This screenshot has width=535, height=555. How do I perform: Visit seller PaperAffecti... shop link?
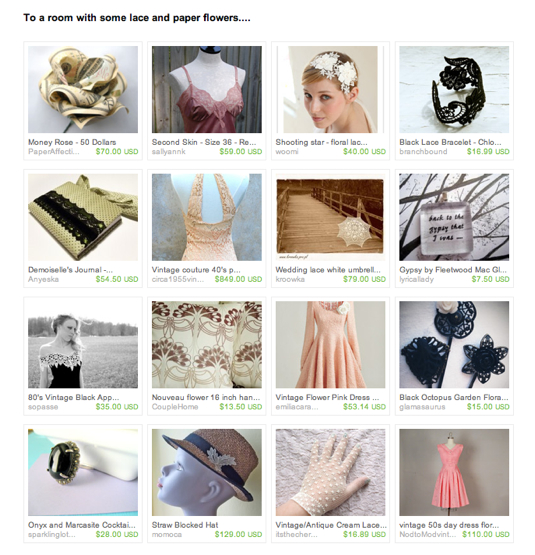[x=54, y=152]
